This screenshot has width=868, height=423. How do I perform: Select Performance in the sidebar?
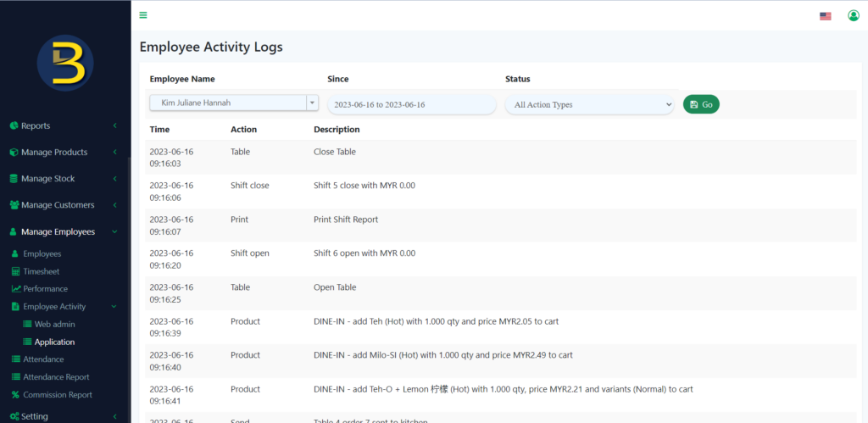(x=45, y=289)
